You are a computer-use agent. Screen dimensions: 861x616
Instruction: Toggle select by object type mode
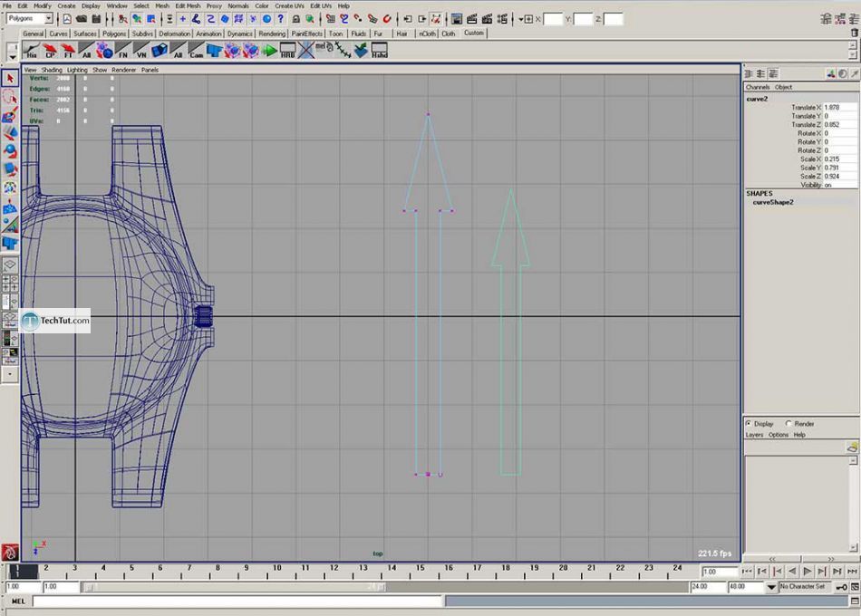pyautogui.click(x=137, y=19)
